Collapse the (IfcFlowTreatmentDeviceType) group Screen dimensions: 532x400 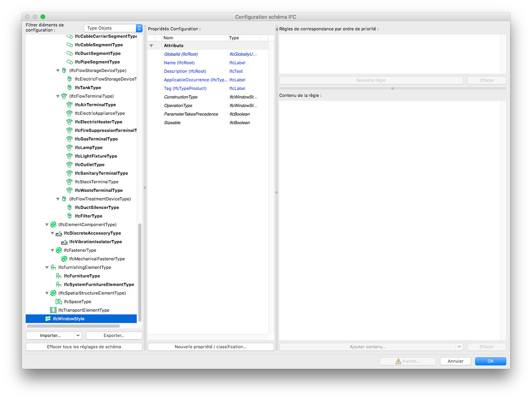click(x=58, y=199)
